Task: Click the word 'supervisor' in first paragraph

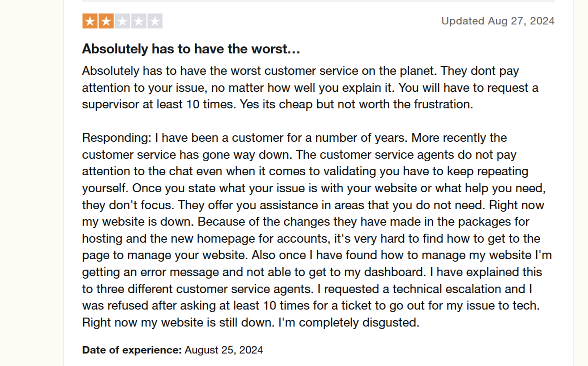Action: click(x=109, y=104)
